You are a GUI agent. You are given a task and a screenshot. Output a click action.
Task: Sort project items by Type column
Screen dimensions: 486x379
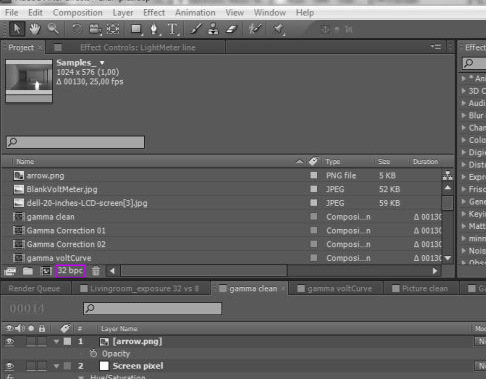click(333, 162)
